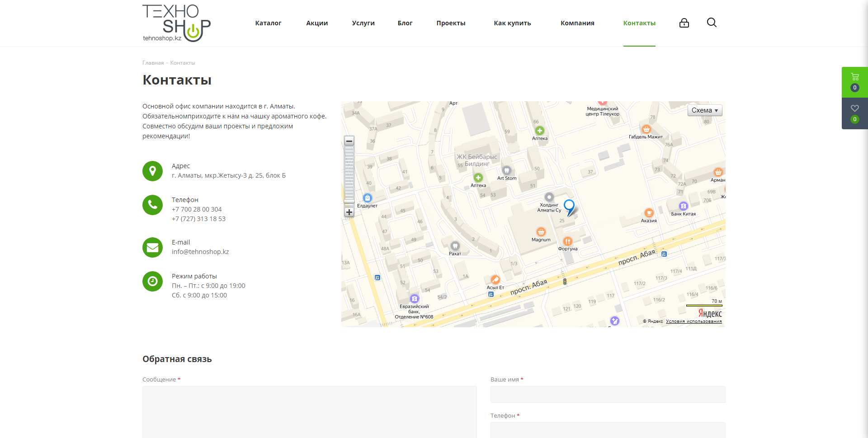Click the Яндекс logo on map
The image size is (868, 438).
pos(710,313)
